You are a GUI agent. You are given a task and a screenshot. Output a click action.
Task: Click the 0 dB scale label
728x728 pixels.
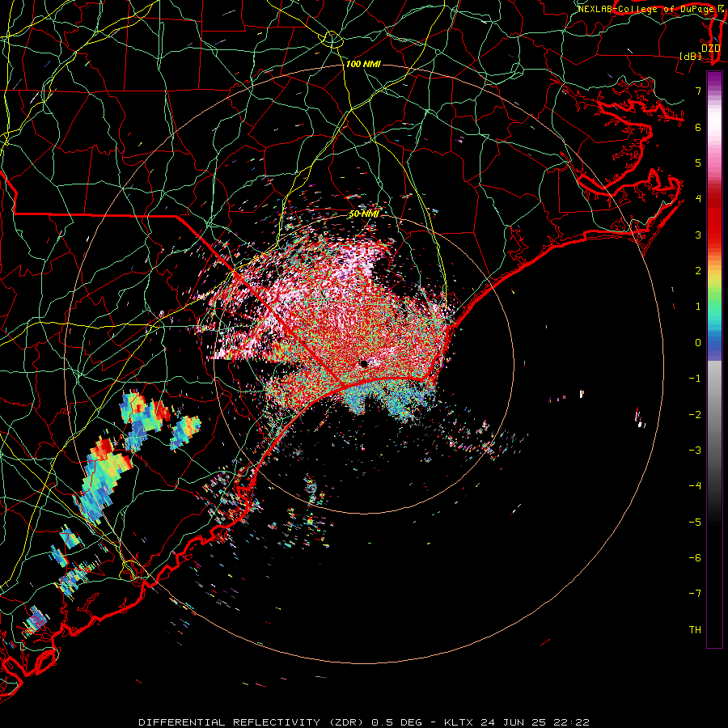click(x=698, y=343)
